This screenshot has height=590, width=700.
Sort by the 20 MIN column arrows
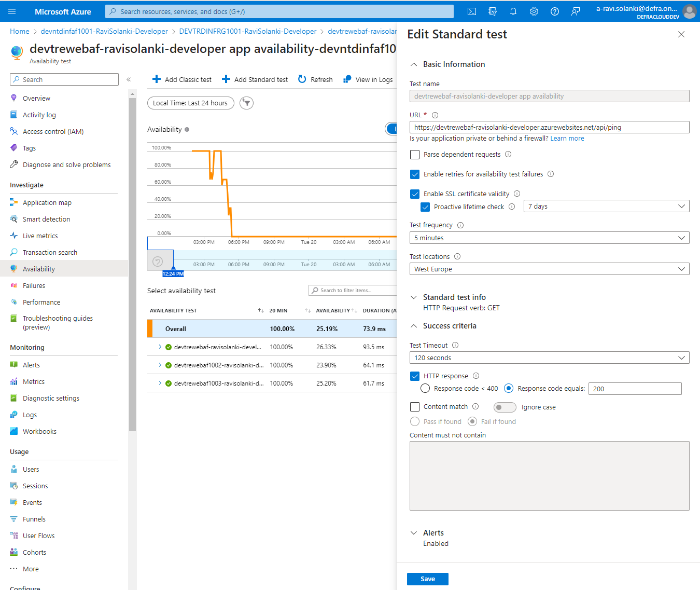pyautogui.click(x=307, y=310)
